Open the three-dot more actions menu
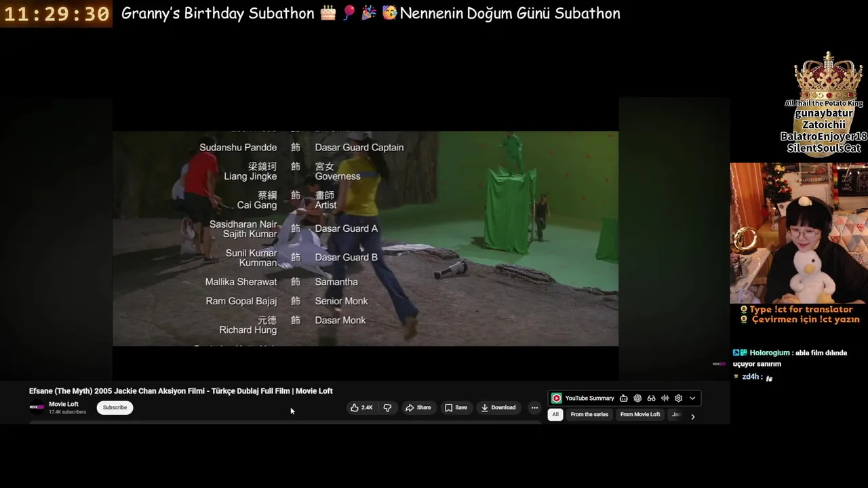Image resolution: width=868 pixels, height=488 pixels. tap(534, 407)
